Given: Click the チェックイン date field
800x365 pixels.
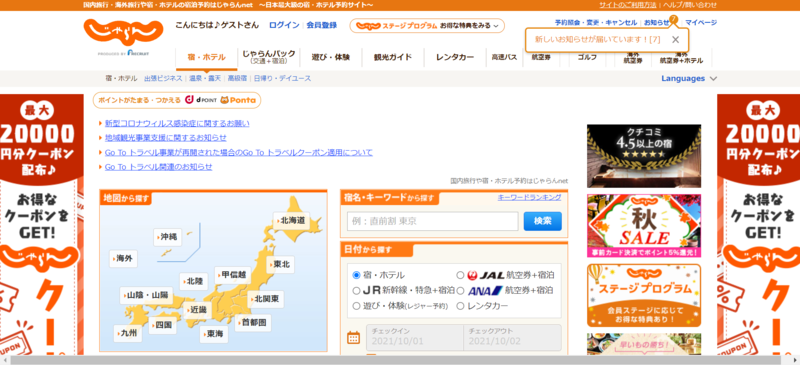Looking at the screenshot, I should [415, 337].
